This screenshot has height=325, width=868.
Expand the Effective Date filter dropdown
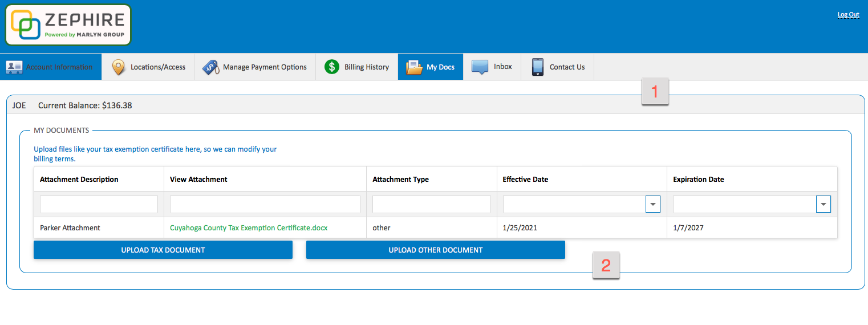point(652,204)
